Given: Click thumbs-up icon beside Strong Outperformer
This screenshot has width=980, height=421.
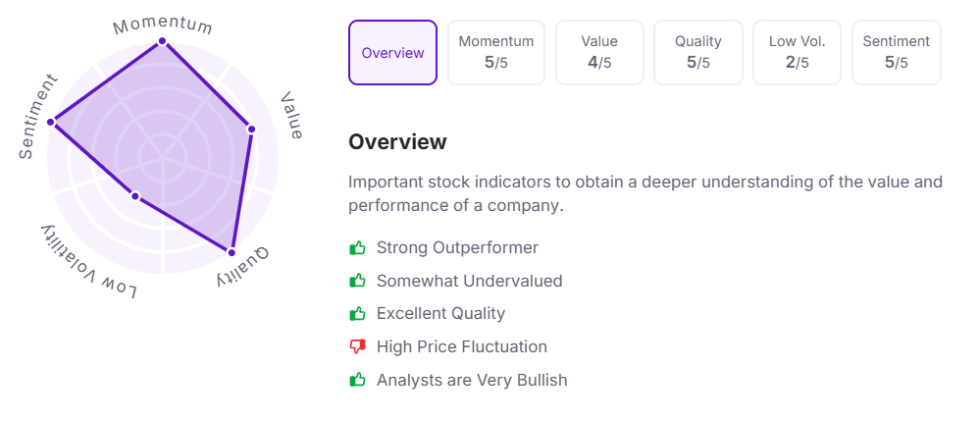Looking at the screenshot, I should pyautogui.click(x=357, y=248).
